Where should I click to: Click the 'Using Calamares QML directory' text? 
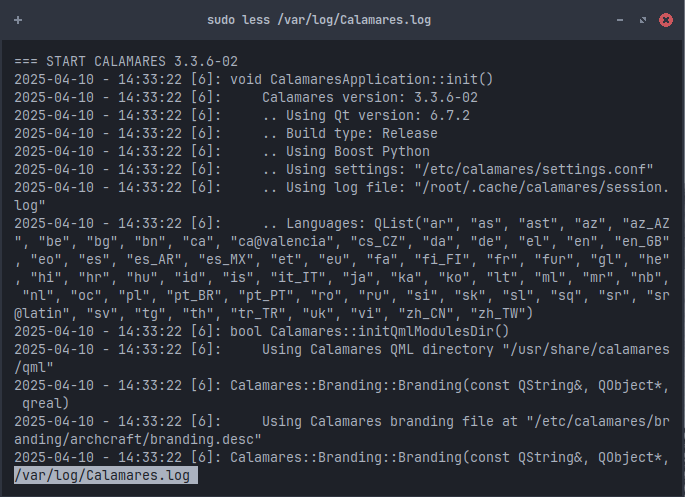coord(378,349)
